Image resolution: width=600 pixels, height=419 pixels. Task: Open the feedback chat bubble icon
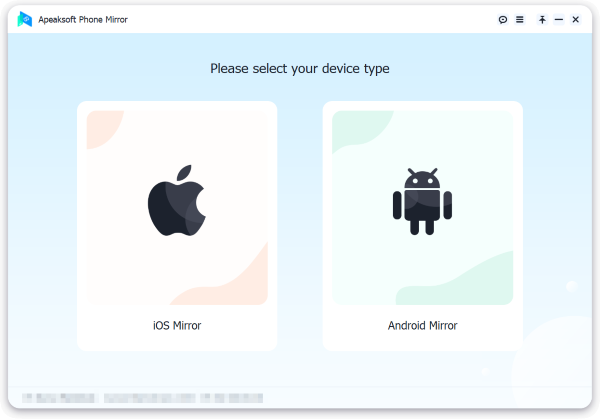click(503, 20)
